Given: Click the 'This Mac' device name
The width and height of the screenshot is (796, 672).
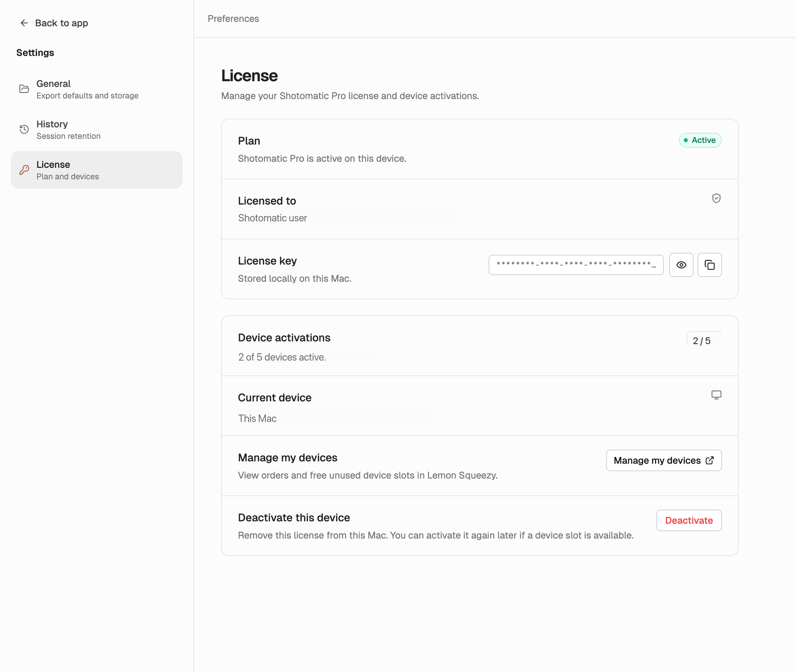Looking at the screenshot, I should click(x=257, y=418).
